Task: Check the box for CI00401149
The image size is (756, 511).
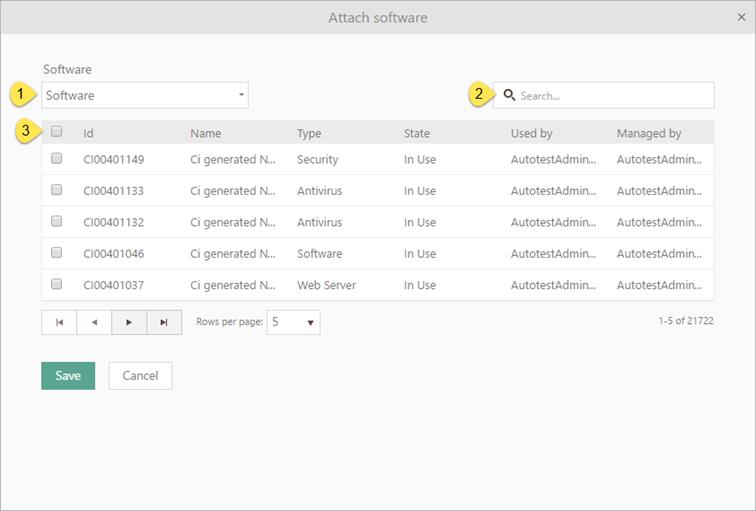Action: (x=57, y=158)
